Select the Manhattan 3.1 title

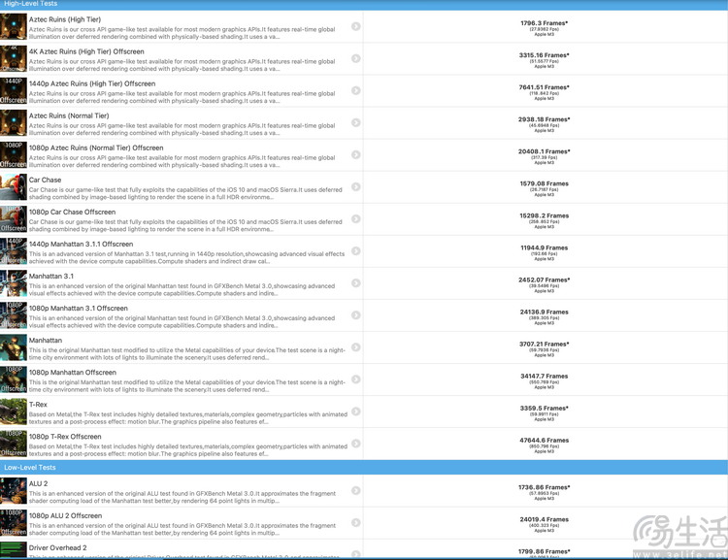pos(51,276)
